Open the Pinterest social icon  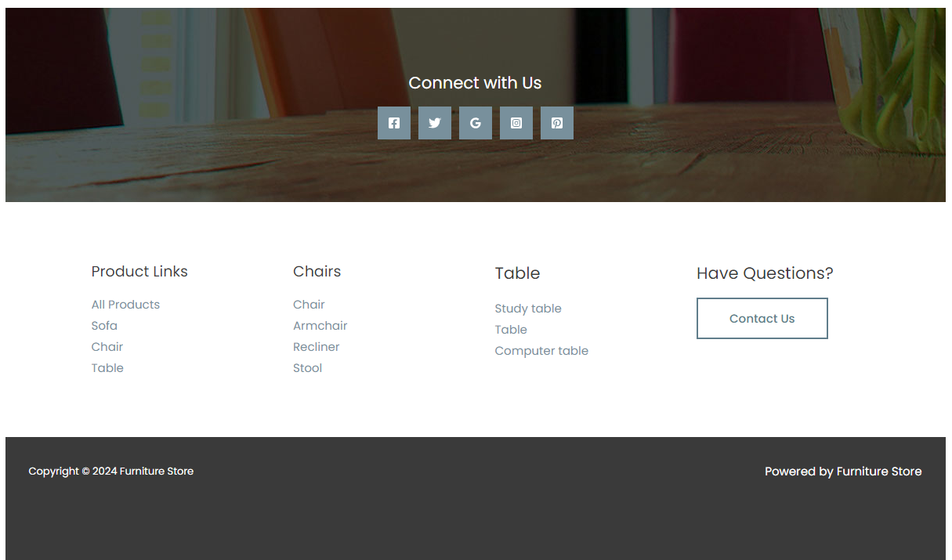[x=557, y=123]
